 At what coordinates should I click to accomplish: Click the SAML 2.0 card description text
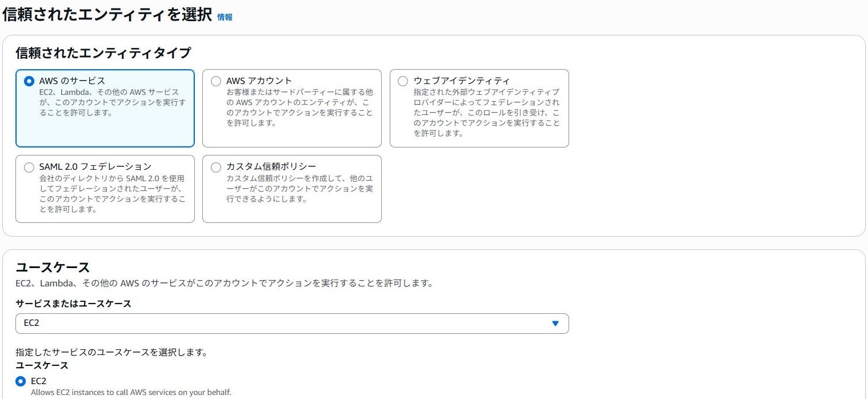coord(113,194)
